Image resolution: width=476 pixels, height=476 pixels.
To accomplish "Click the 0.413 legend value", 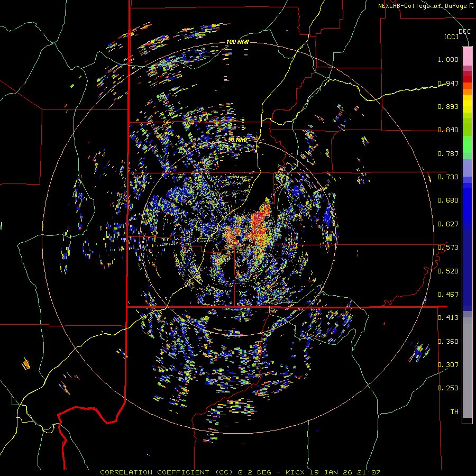I will [x=448, y=318].
